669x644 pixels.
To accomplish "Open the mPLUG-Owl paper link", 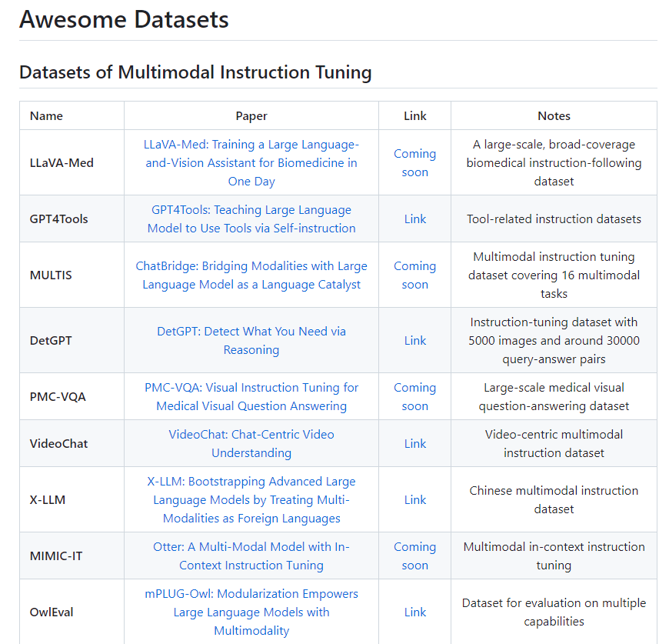I will tap(251, 612).
